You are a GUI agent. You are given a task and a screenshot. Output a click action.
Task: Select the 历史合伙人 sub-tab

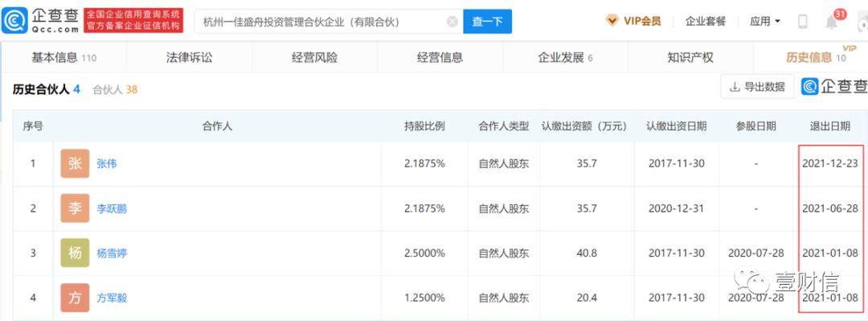pos(47,88)
